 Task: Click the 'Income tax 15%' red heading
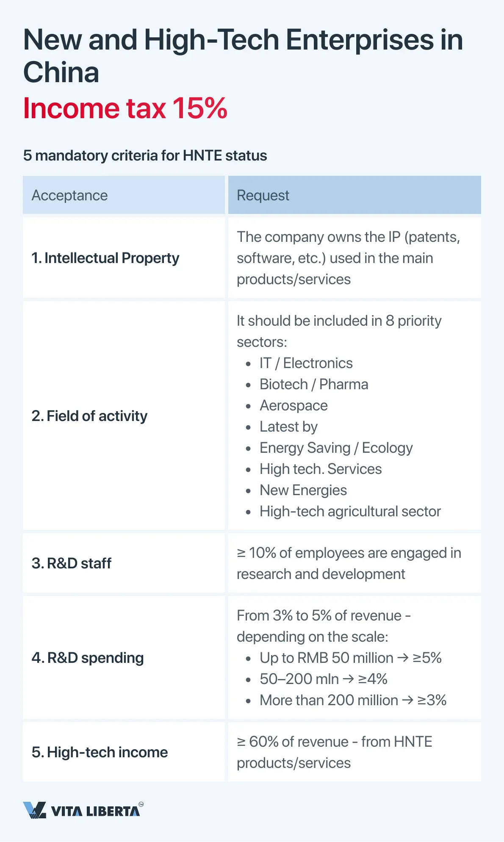(125, 108)
